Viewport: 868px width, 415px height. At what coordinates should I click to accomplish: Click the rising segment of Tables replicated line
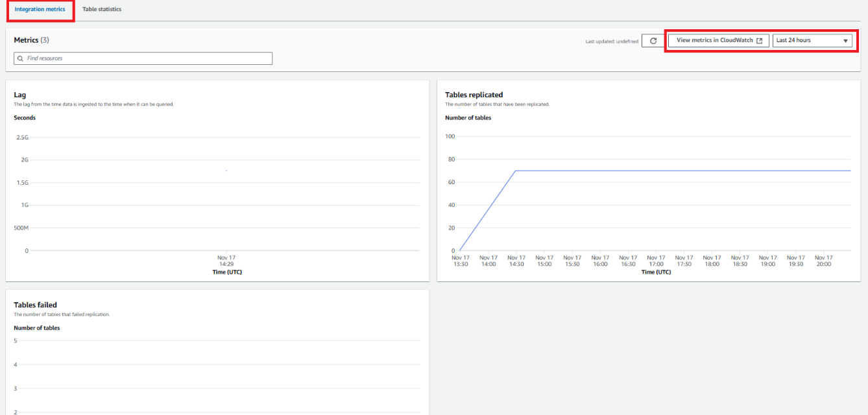pyautogui.click(x=487, y=211)
